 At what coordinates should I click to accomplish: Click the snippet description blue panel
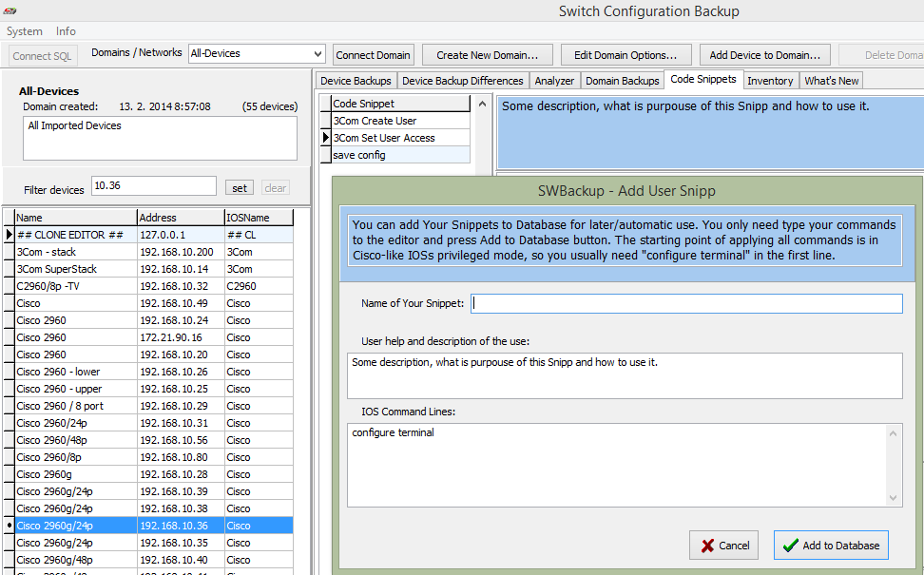pyautogui.click(x=710, y=133)
